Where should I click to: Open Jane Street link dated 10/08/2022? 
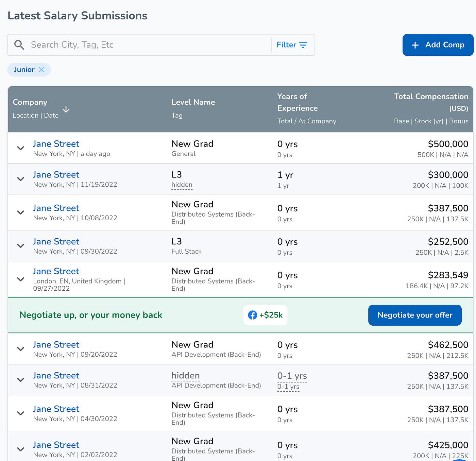click(56, 208)
